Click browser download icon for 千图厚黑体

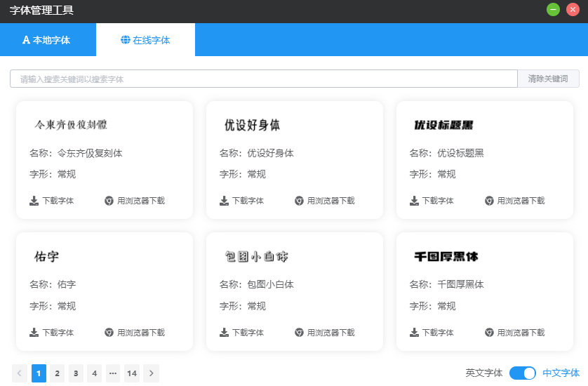(x=489, y=333)
